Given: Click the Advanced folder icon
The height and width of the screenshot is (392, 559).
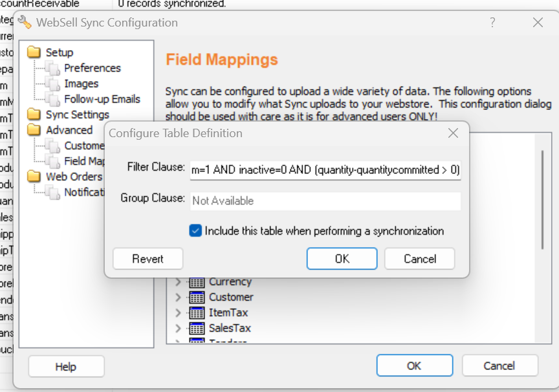Looking at the screenshot, I should (34, 130).
